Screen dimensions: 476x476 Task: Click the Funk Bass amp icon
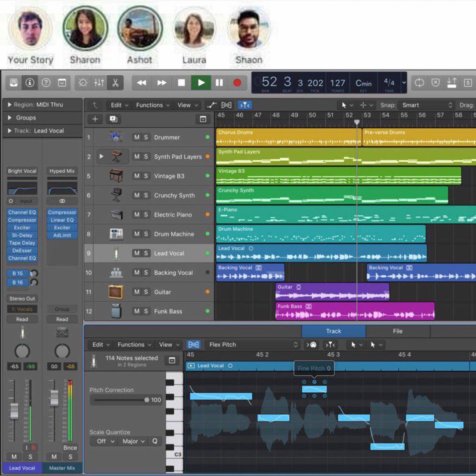pos(116,311)
